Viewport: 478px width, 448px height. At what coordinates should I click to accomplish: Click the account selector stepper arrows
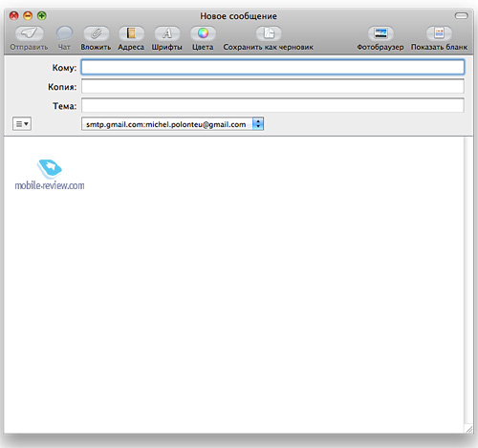pyautogui.click(x=258, y=124)
